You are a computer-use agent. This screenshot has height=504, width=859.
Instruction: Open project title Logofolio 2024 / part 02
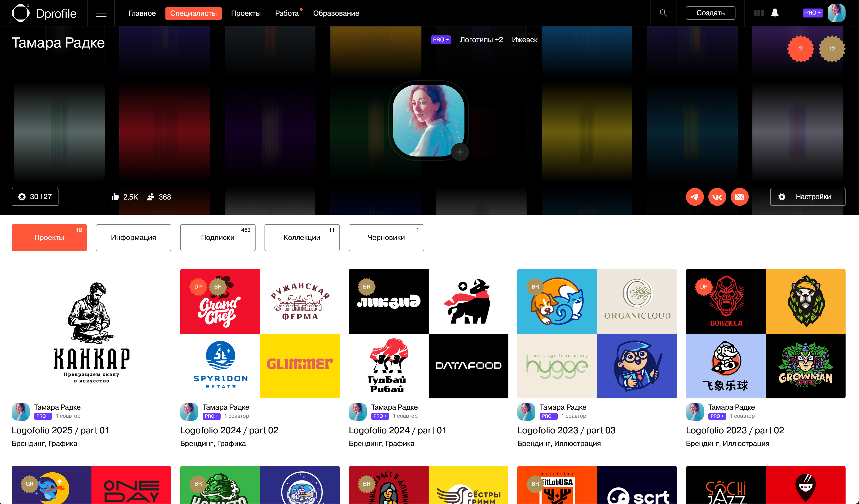pos(229,430)
